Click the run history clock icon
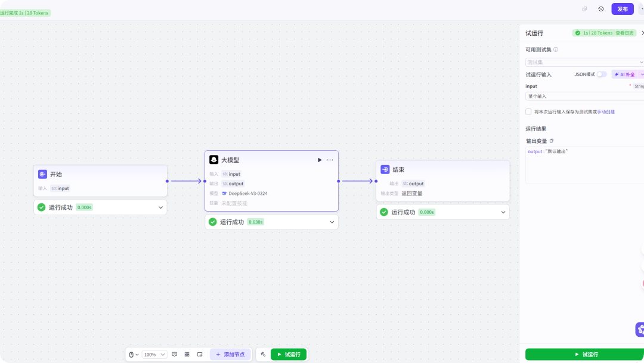Screen dimensions: 644x363 point(601,9)
